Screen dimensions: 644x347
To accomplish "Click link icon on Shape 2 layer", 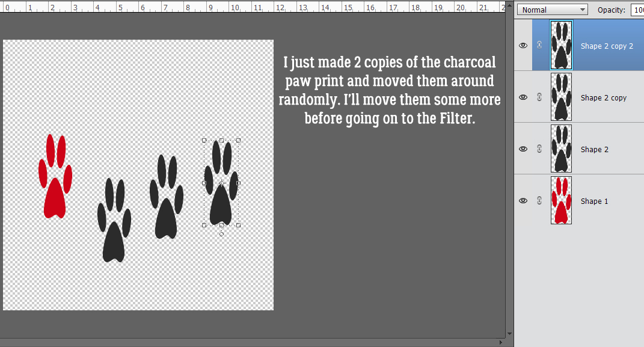I will 539,149.
